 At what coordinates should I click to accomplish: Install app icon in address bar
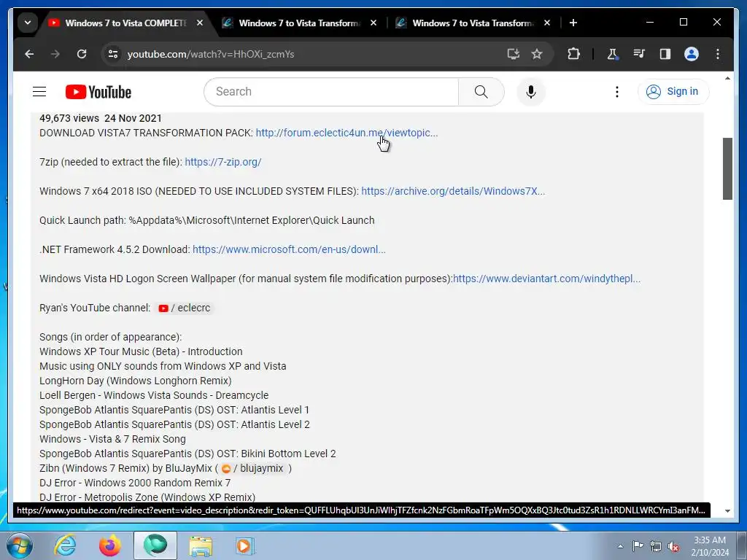coord(513,54)
